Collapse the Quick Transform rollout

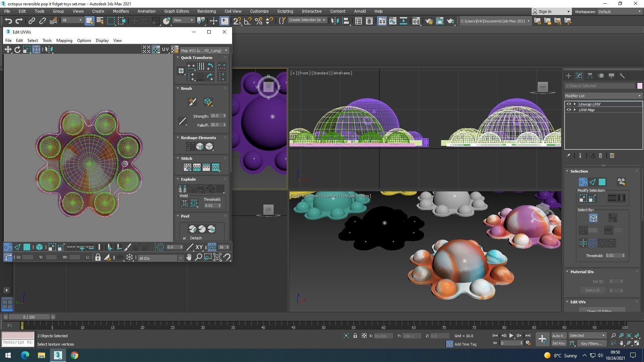click(x=197, y=58)
